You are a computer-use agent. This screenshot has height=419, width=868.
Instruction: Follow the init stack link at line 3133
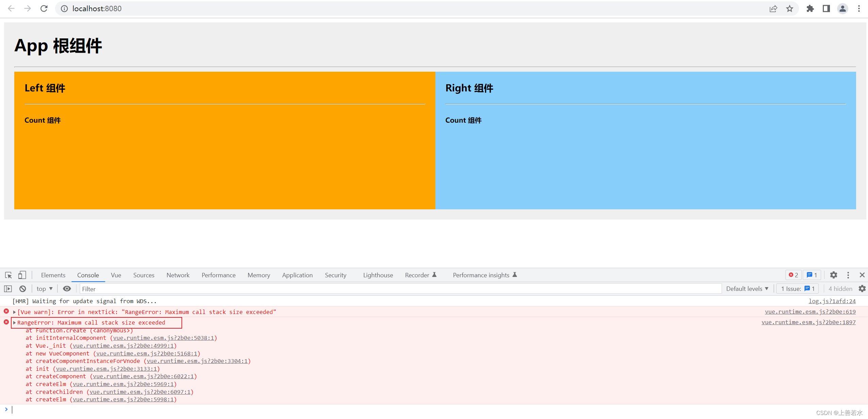pos(106,369)
